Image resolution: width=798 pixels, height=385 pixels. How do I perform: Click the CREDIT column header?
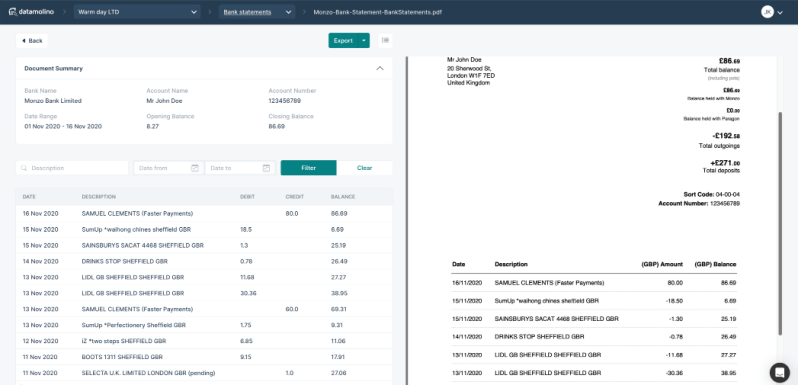[294, 197]
